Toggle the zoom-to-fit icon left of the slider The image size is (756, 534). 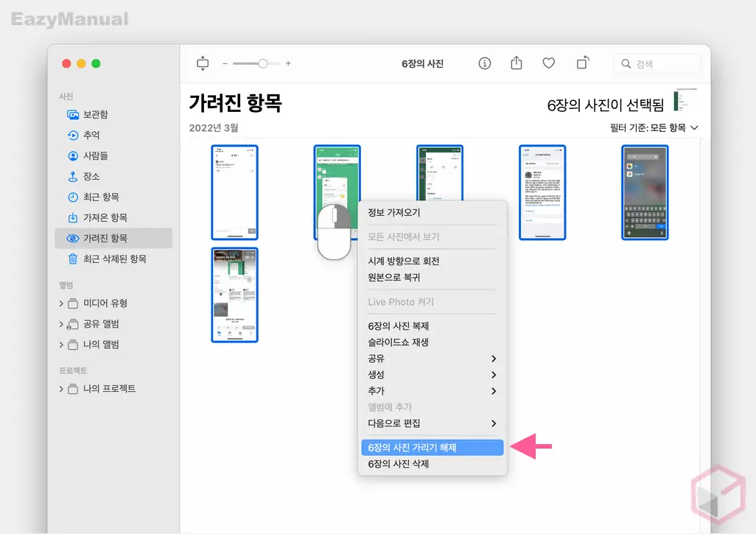click(x=202, y=63)
